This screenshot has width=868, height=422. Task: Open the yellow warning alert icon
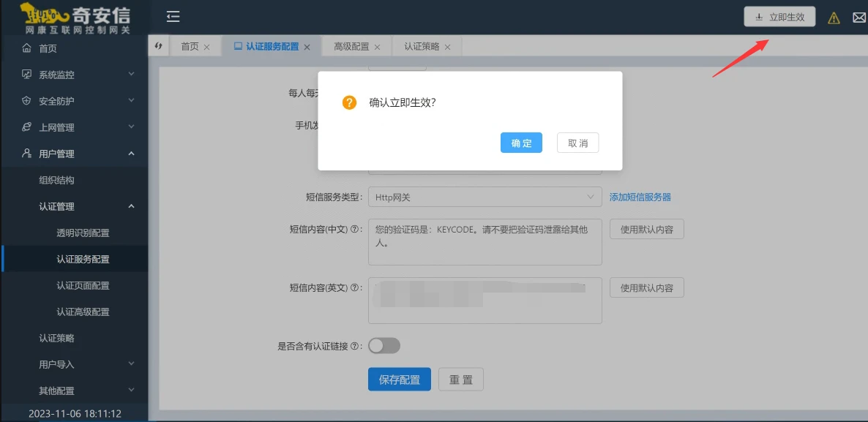(834, 18)
